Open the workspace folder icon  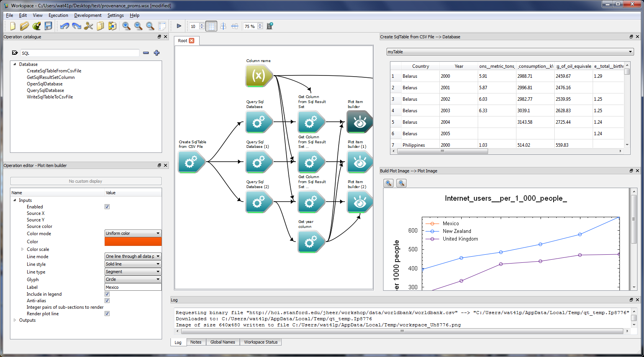25,26
